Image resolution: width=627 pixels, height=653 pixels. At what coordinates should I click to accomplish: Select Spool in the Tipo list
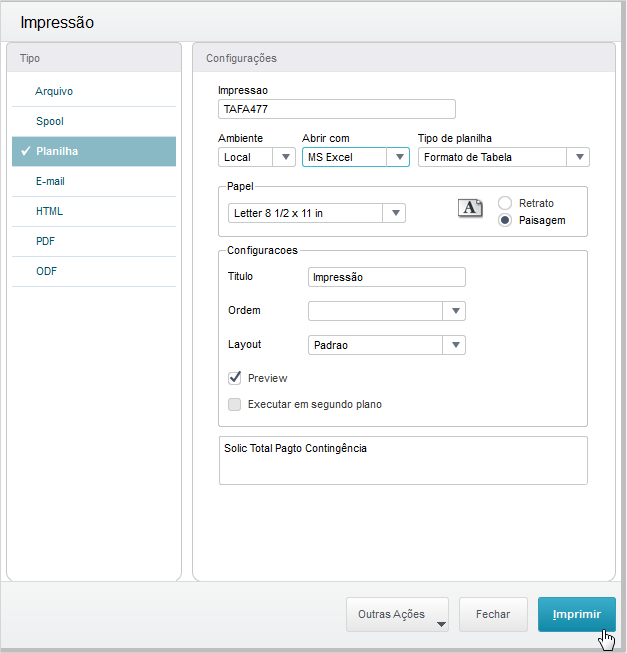[50, 121]
